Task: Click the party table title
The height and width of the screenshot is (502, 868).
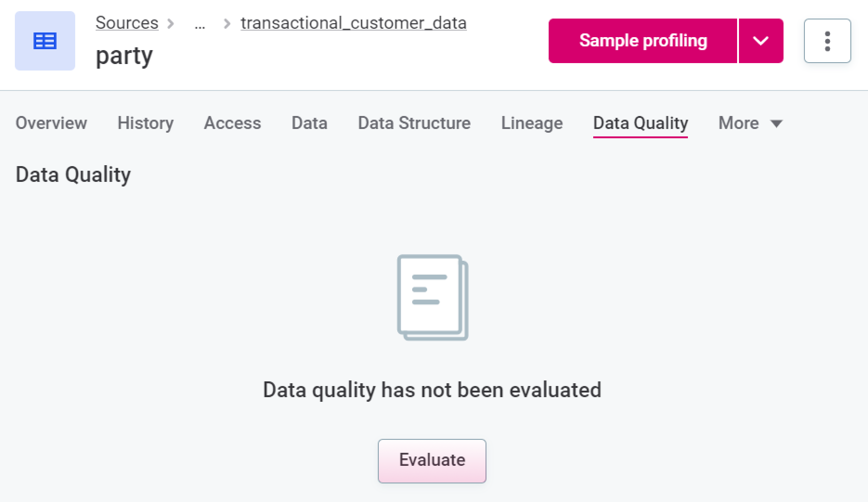Action: point(124,56)
